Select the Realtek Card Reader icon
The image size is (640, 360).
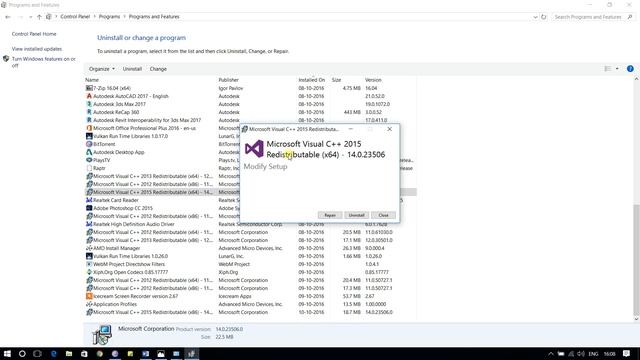tap(89, 200)
